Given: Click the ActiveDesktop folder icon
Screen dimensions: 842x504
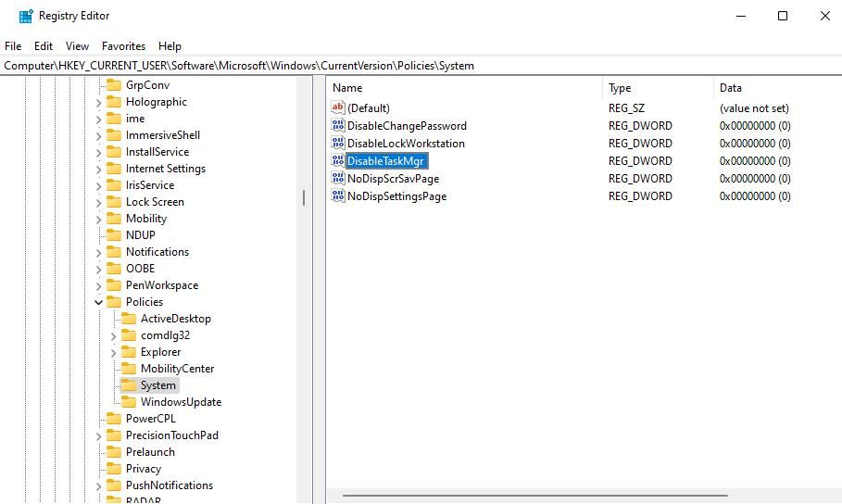Looking at the screenshot, I should 129,318.
